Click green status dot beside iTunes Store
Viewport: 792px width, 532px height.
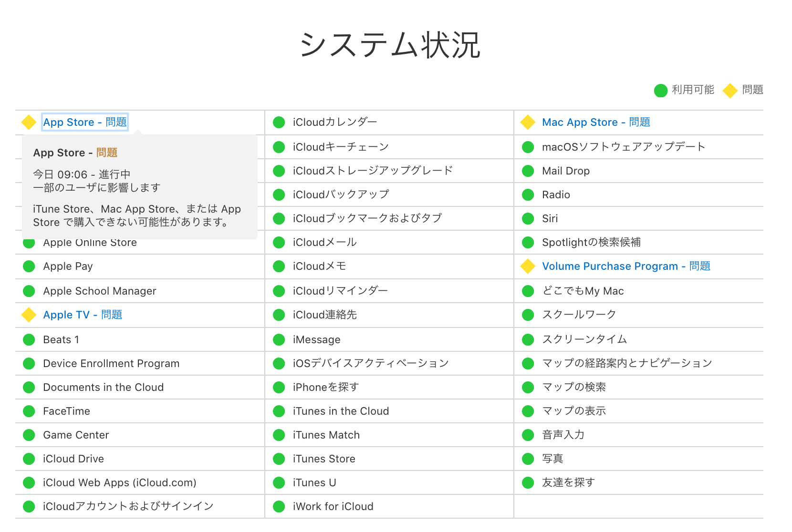pos(279,459)
